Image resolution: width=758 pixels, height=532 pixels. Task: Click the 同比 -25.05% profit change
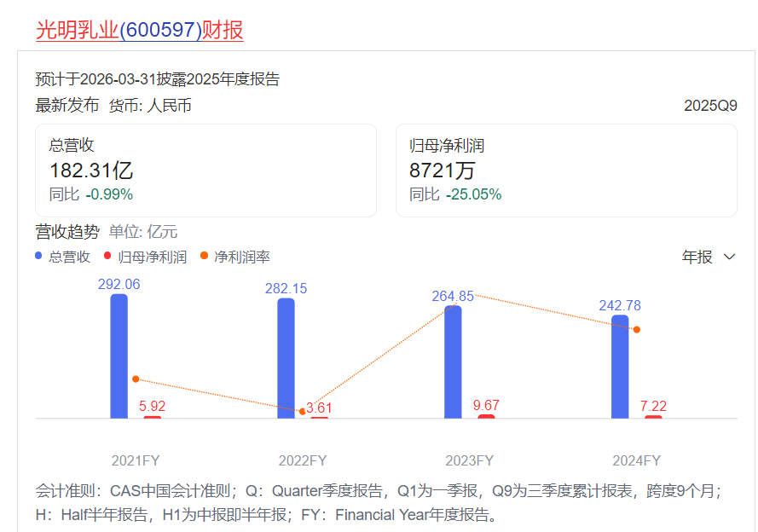pyautogui.click(x=455, y=194)
